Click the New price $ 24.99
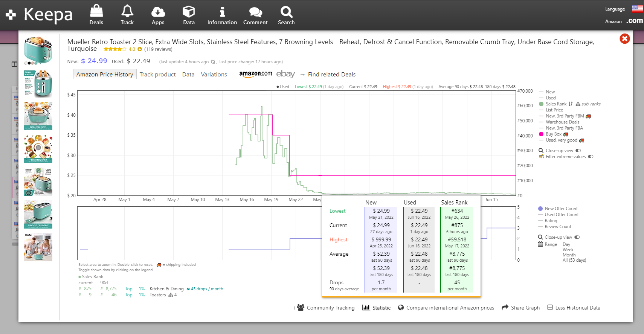The image size is (644, 334). pos(94,61)
